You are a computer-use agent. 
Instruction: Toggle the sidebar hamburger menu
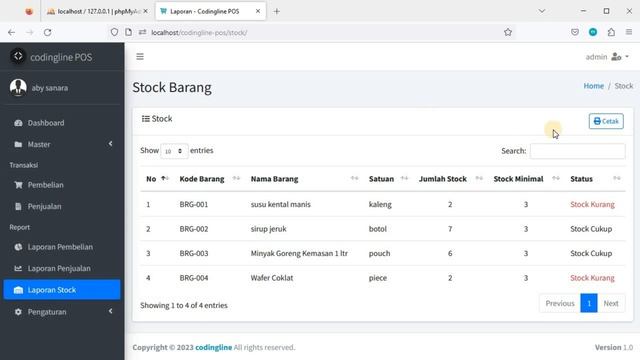click(140, 57)
